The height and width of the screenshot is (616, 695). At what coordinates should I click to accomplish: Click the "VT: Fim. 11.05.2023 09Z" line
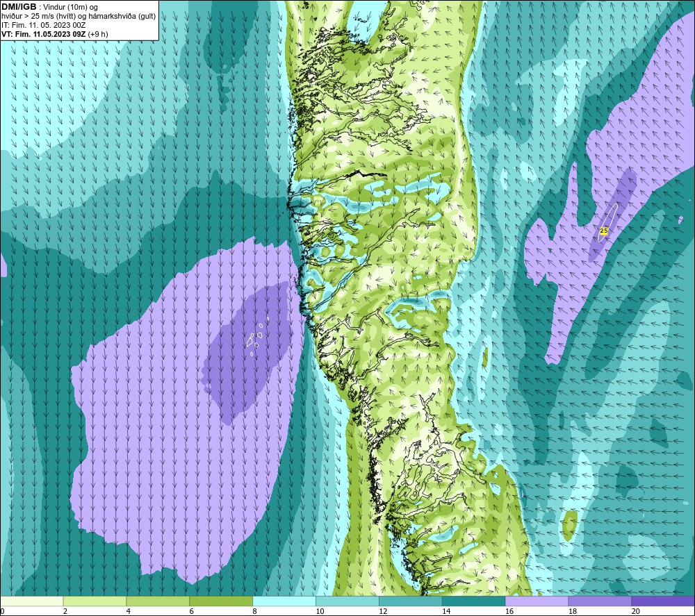click(x=44, y=34)
